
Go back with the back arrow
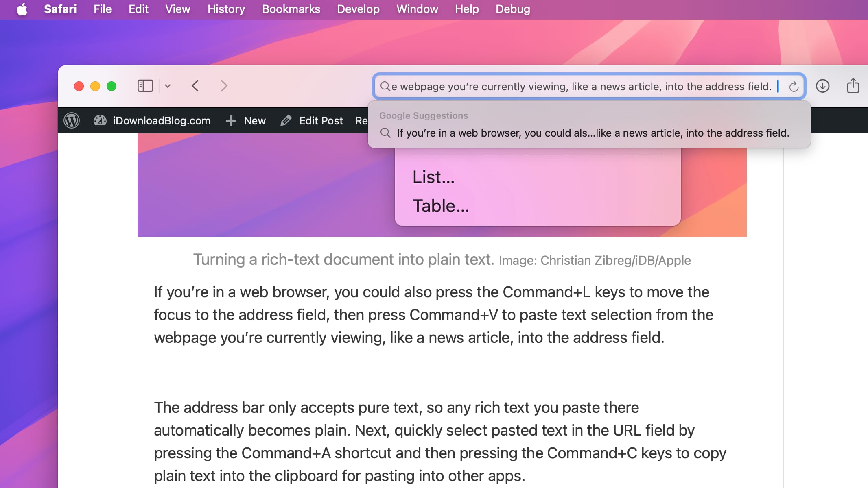pyautogui.click(x=195, y=86)
